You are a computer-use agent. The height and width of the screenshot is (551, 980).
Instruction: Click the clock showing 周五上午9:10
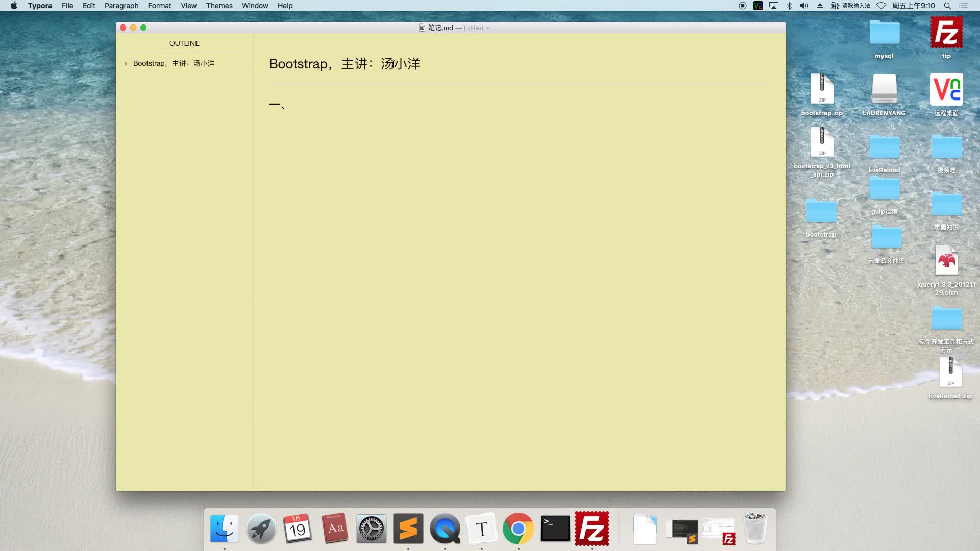point(913,6)
